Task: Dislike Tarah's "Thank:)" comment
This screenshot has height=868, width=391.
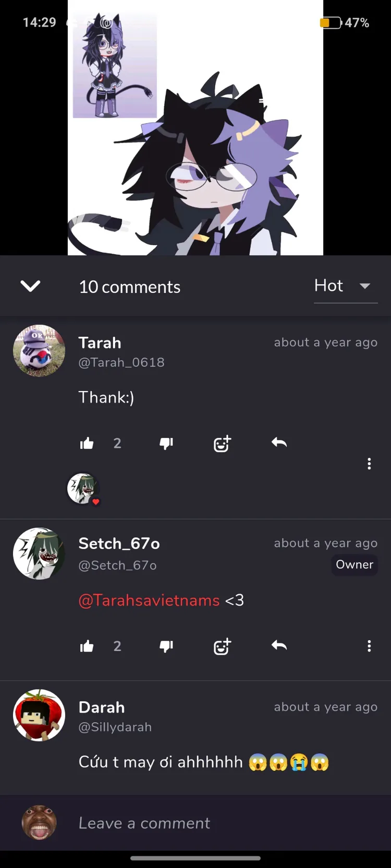Action: (x=166, y=444)
